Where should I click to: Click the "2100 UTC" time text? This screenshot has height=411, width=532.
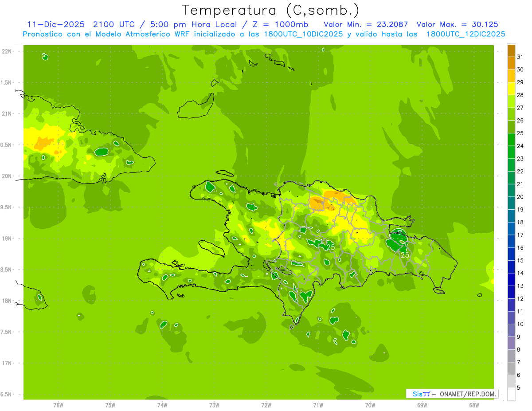point(114,24)
